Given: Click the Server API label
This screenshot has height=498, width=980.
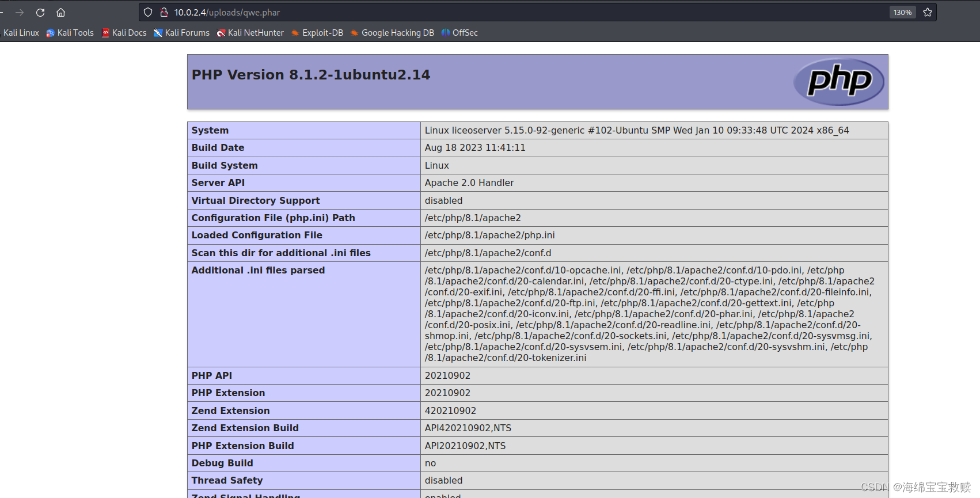Looking at the screenshot, I should 218,183.
